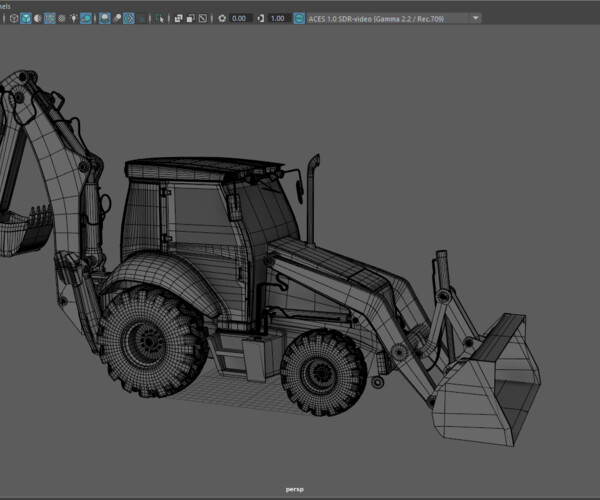
Task: Click the gamma value field 1.00
Action: pyautogui.click(x=279, y=18)
